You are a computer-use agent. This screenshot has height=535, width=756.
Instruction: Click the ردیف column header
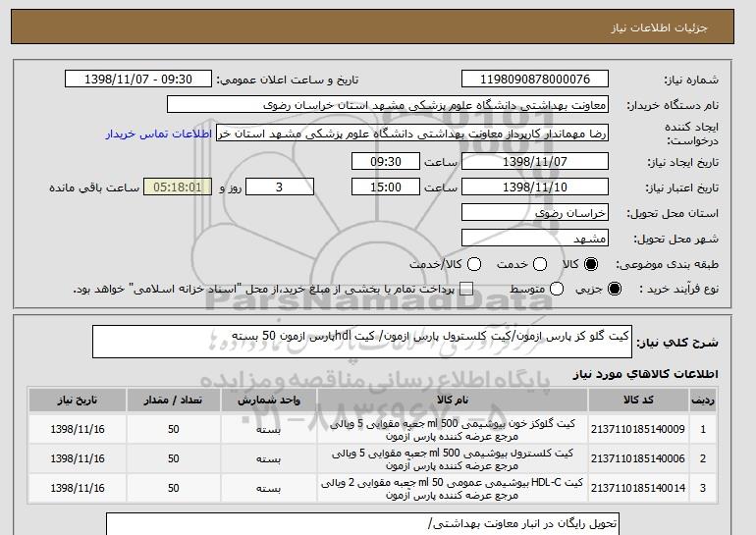pos(702,401)
